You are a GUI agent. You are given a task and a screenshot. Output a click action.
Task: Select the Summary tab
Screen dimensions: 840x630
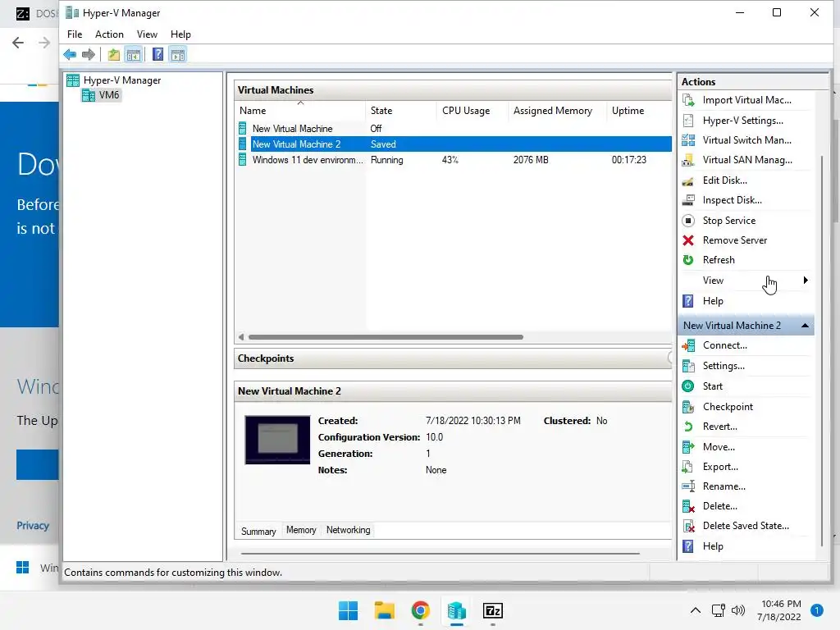pyautogui.click(x=258, y=532)
